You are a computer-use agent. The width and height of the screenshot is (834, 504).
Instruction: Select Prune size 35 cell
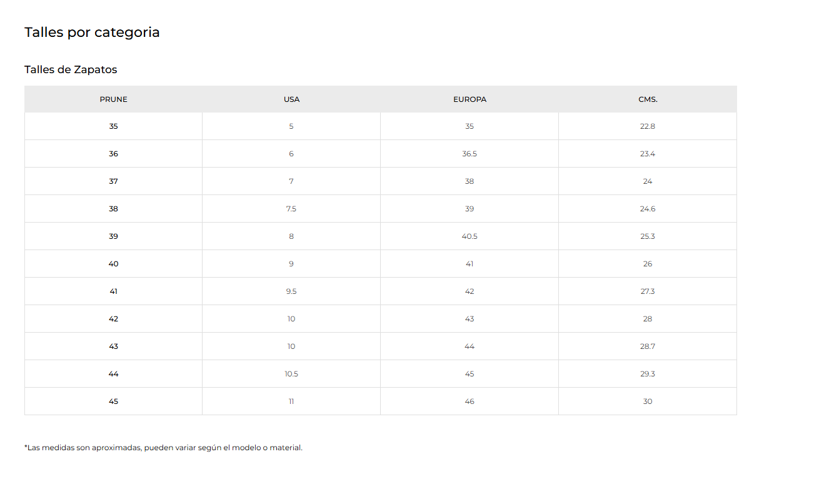click(x=113, y=126)
